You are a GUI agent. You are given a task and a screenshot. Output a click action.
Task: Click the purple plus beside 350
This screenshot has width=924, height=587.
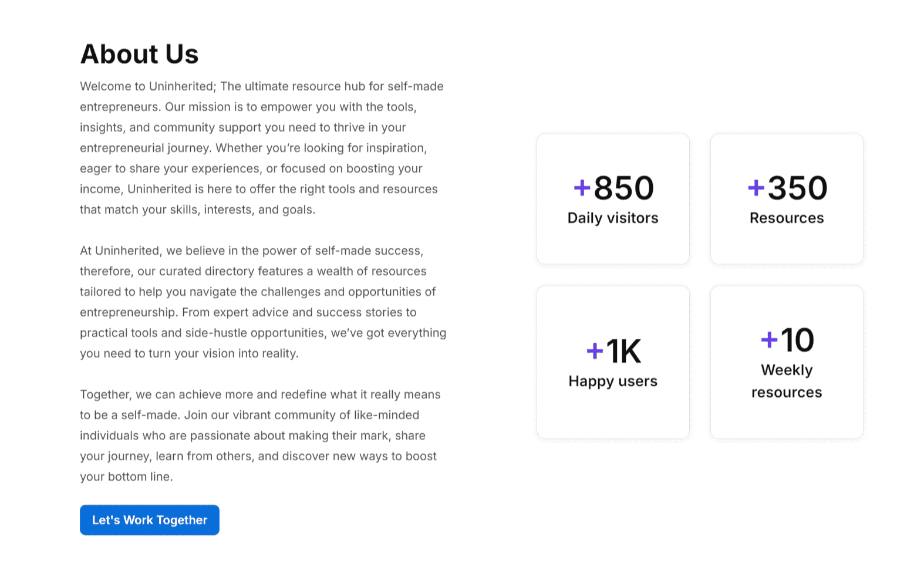756,188
